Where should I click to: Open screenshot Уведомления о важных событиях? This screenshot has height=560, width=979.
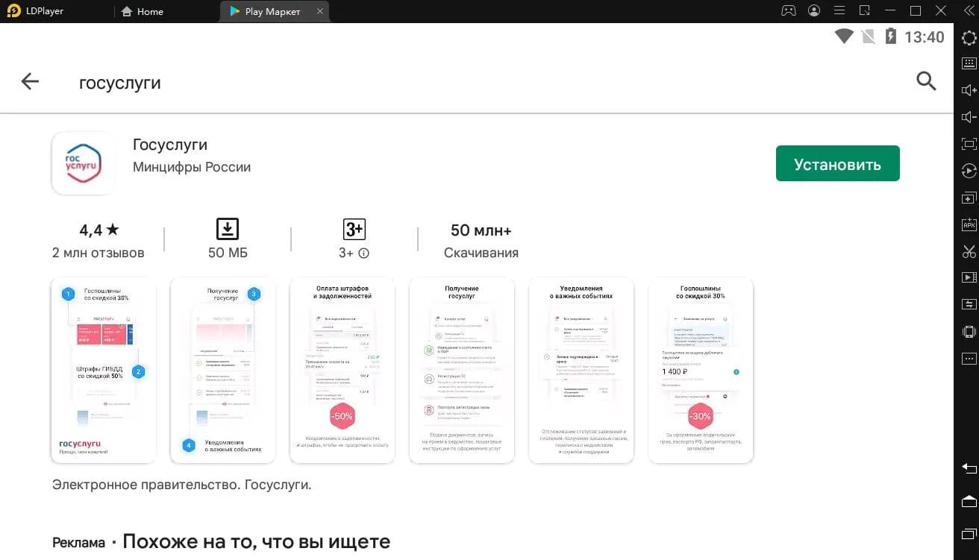(581, 371)
